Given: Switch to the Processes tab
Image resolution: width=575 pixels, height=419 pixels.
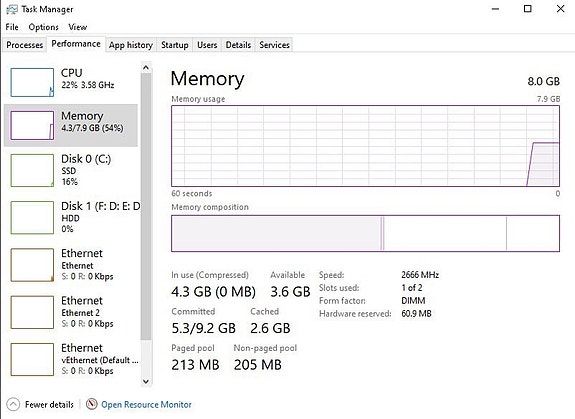Looking at the screenshot, I should coord(25,45).
